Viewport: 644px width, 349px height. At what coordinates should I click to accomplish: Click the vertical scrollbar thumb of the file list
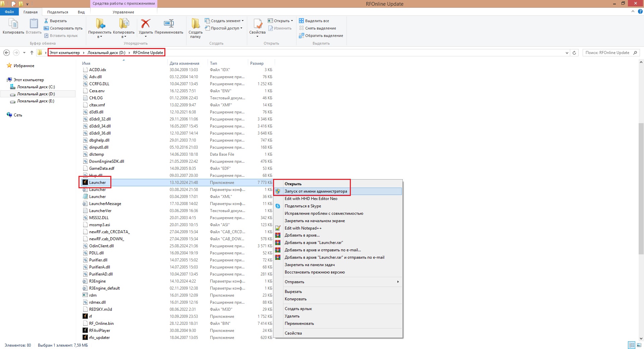641,189
